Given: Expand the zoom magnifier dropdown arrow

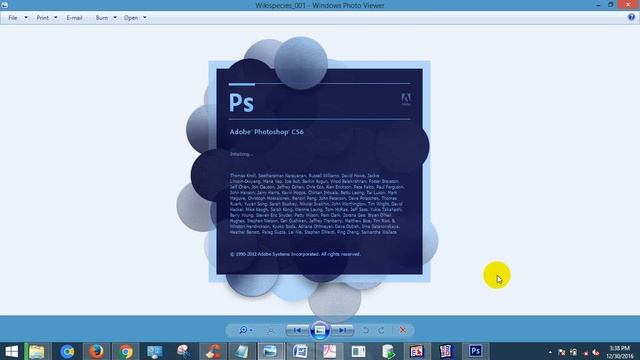Looking at the screenshot, I should tap(251, 330).
